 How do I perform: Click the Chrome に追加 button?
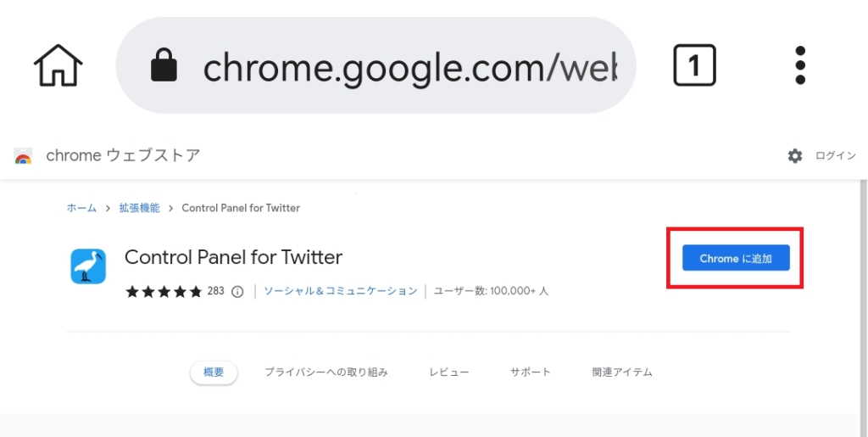pyautogui.click(x=736, y=258)
